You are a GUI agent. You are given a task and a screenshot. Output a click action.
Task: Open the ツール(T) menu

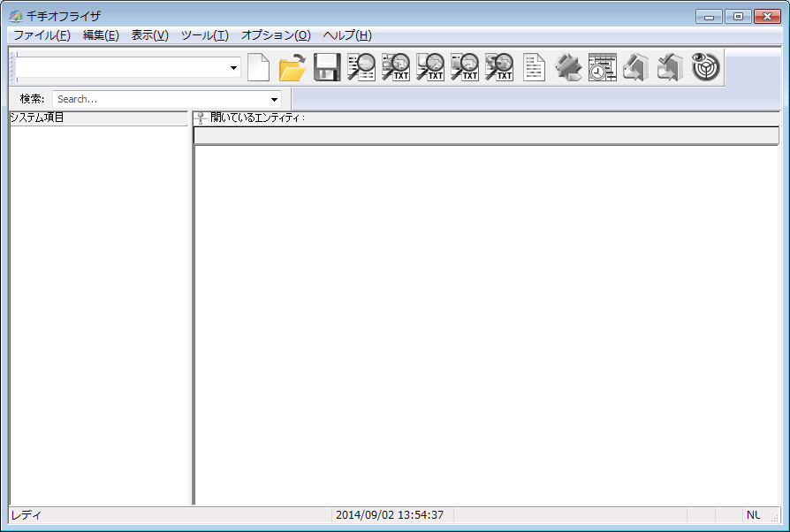click(204, 35)
